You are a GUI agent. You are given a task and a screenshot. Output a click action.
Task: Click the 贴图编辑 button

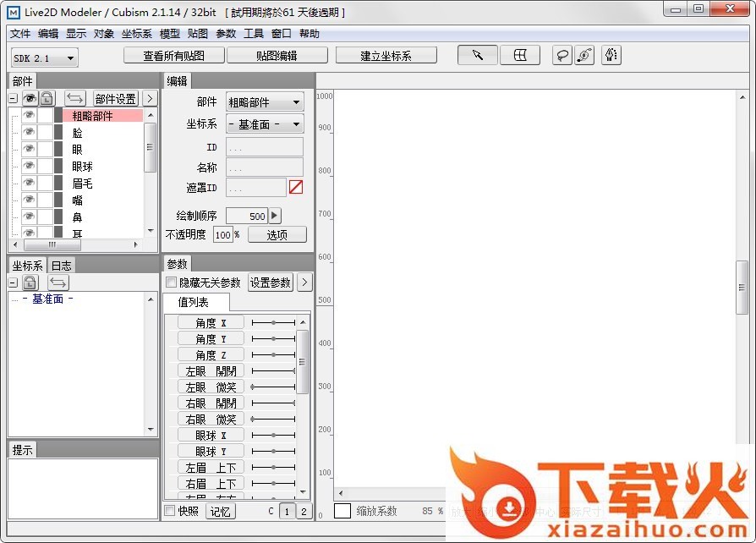277,56
